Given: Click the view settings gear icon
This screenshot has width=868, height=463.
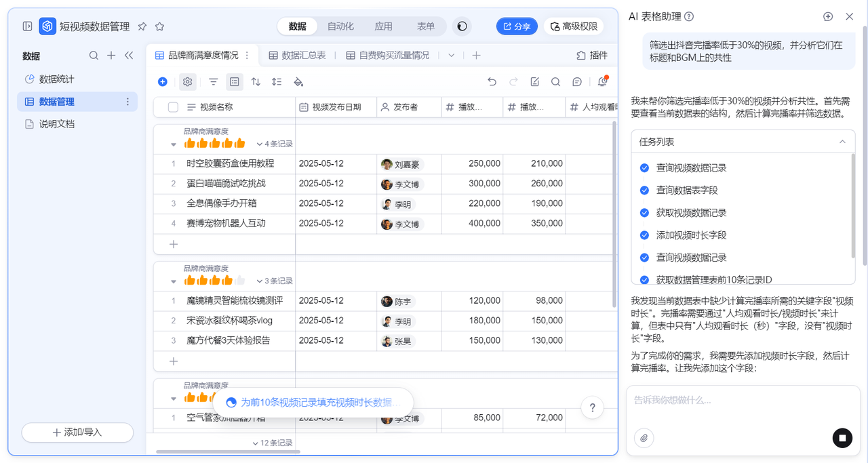Looking at the screenshot, I should (188, 82).
